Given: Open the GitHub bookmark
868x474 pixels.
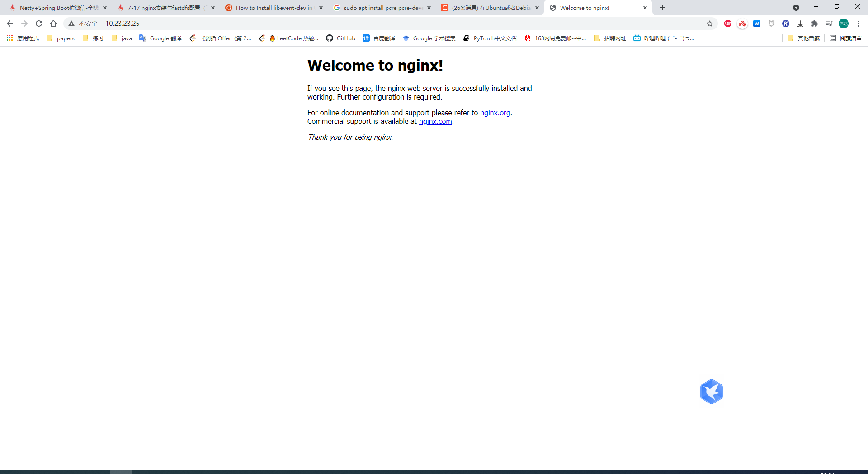Looking at the screenshot, I should [341, 38].
